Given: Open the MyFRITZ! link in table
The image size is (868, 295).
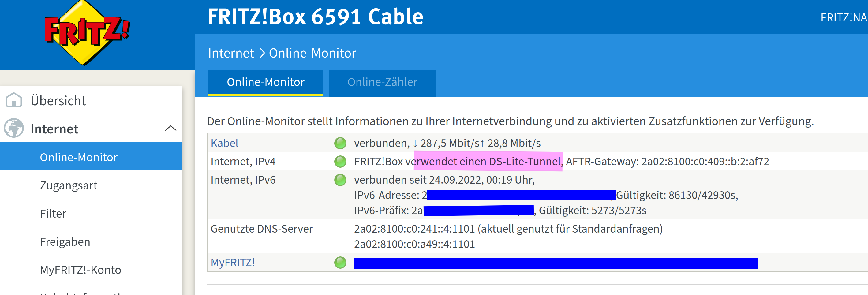Looking at the screenshot, I should tap(233, 262).
